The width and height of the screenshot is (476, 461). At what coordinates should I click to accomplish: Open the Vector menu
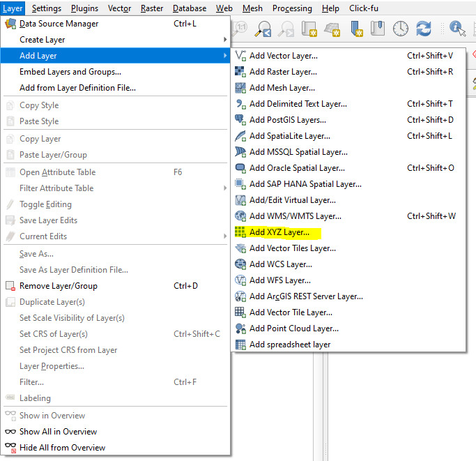click(x=119, y=8)
